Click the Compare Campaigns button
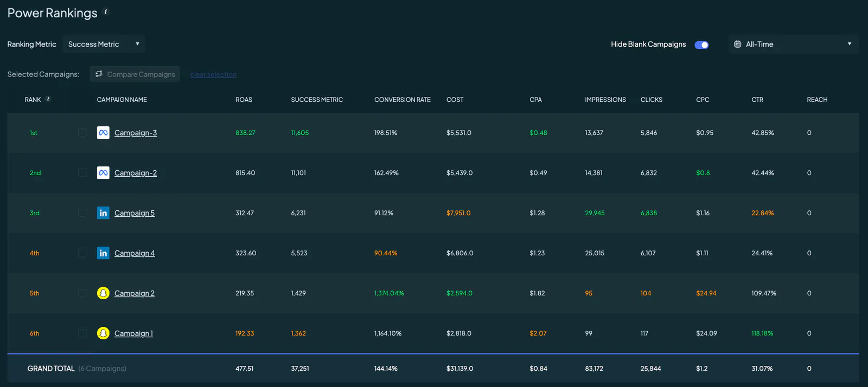Viewport: 868px width, 387px height. pos(135,74)
